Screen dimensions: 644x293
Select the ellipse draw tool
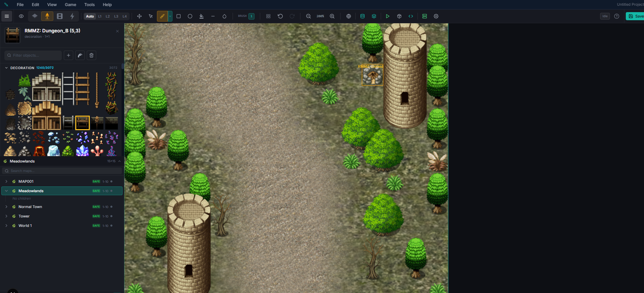[190, 16]
